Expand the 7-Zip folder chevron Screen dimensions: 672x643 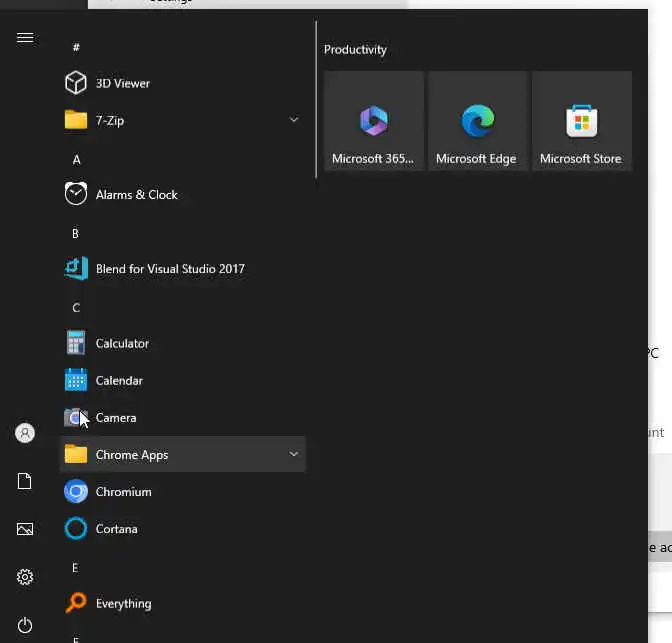(x=294, y=120)
